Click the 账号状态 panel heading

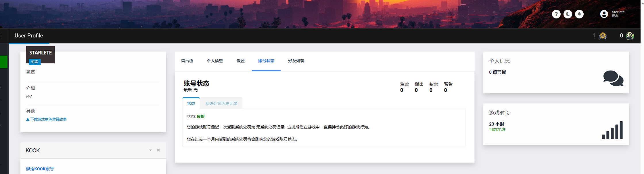pos(196,83)
